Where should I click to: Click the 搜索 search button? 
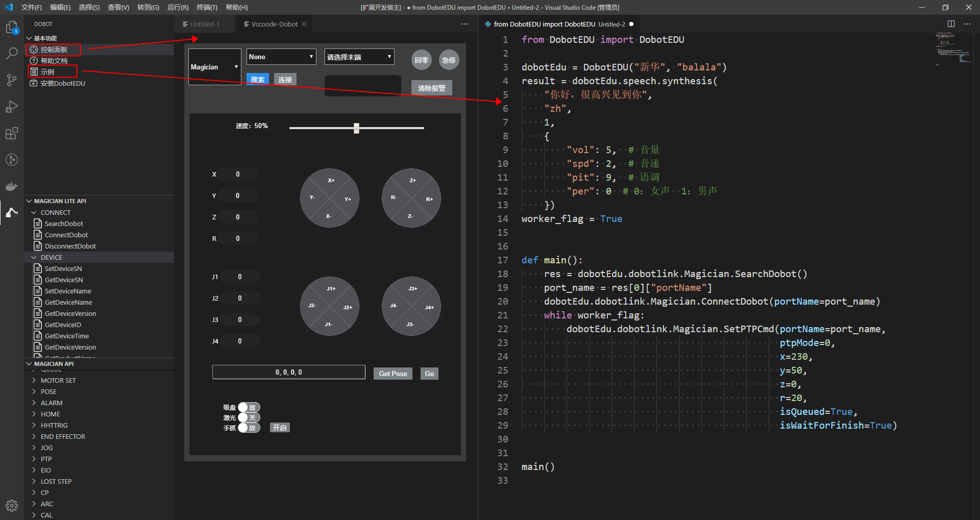(258, 80)
